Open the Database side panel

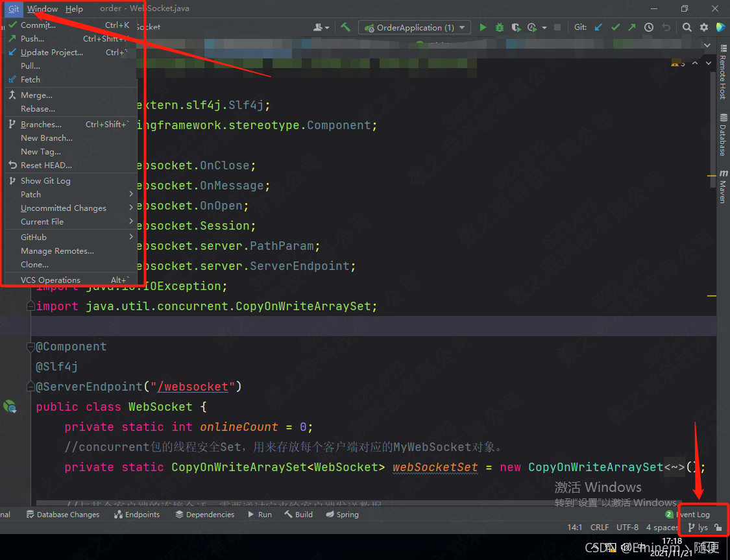pyautogui.click(x=723, y=134)
